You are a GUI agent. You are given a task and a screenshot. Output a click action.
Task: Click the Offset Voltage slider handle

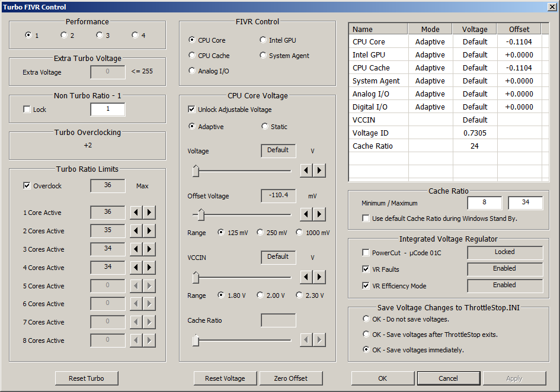201,214
